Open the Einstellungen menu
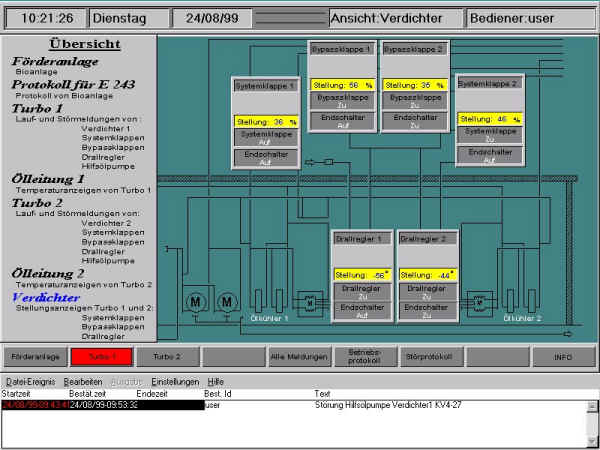Viewport: 600px width, 450px height. [175, 382]
